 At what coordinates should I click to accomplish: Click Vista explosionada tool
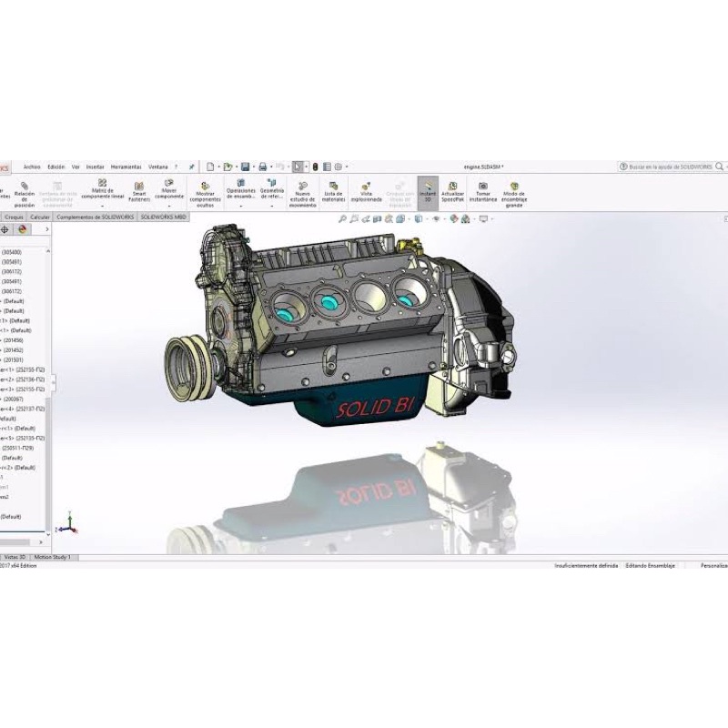point(367,192)
